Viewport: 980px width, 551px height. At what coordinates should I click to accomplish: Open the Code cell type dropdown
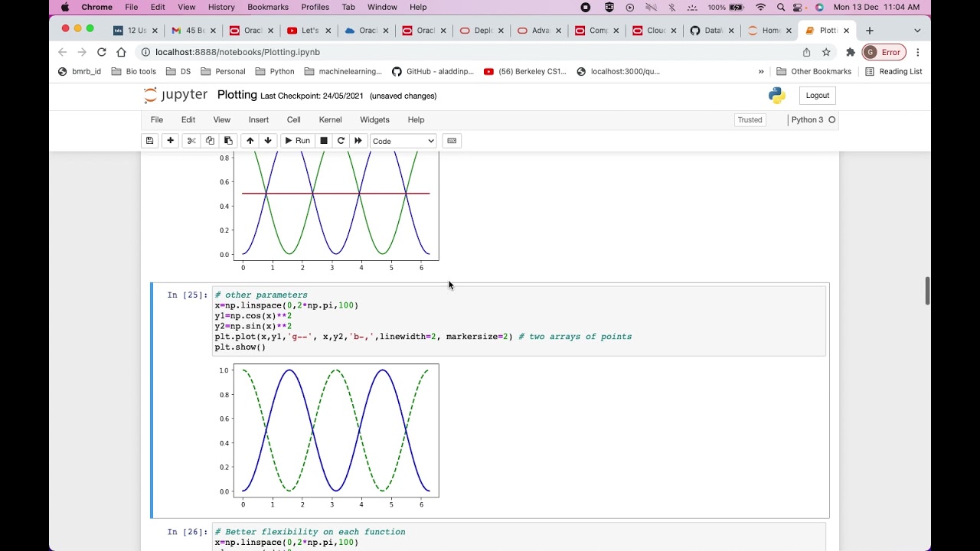coord(403,141)
